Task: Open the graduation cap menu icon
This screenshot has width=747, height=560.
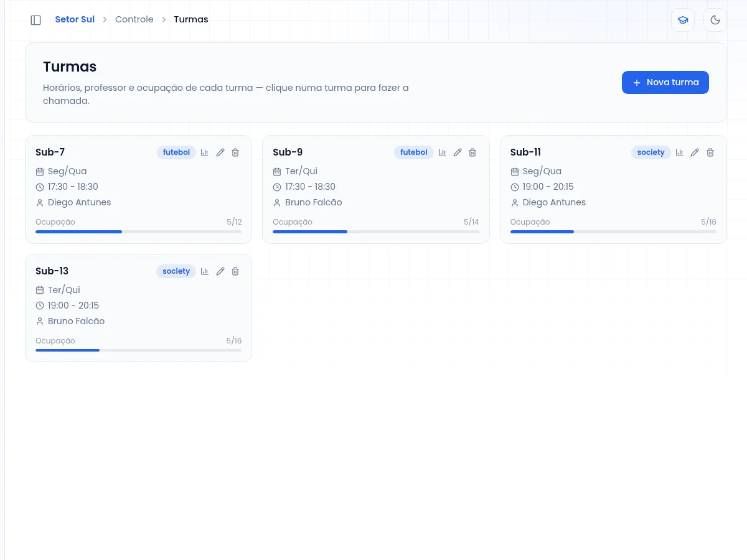Action: (683, 20)
